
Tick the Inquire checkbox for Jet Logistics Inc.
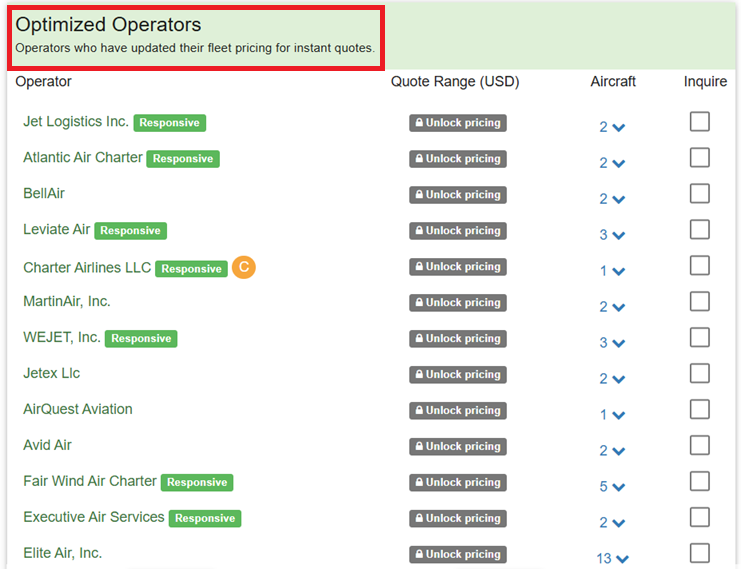(x=700, y=122)
